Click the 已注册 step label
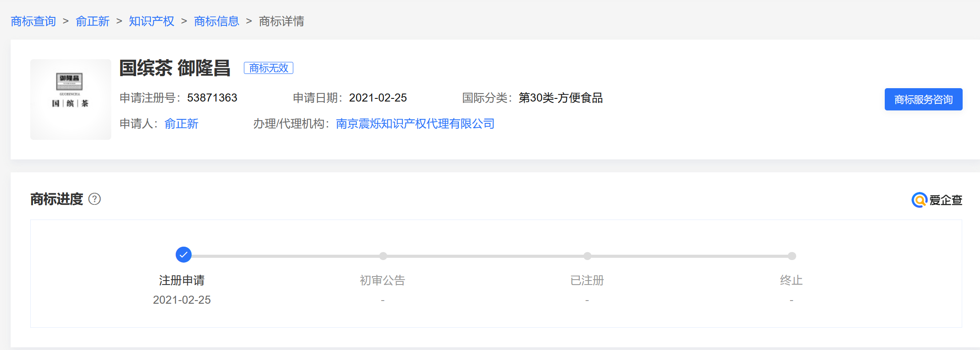 click(x=587, y=281)
